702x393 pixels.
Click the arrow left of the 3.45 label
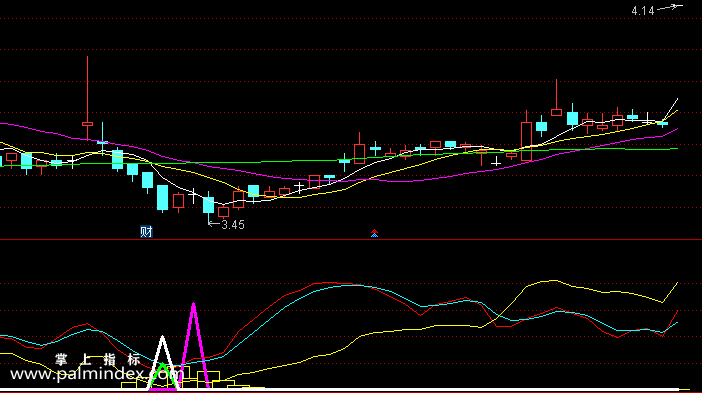coord(214,224)
